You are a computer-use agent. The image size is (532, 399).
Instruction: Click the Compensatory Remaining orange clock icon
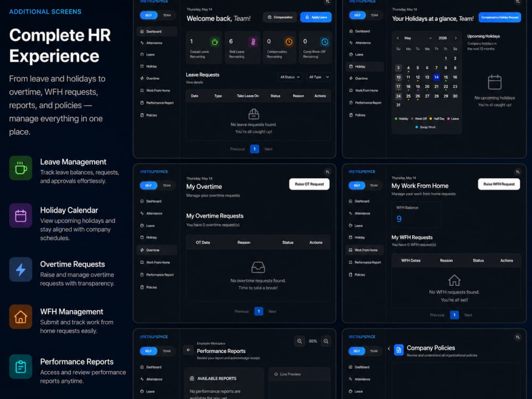point(289,41)
